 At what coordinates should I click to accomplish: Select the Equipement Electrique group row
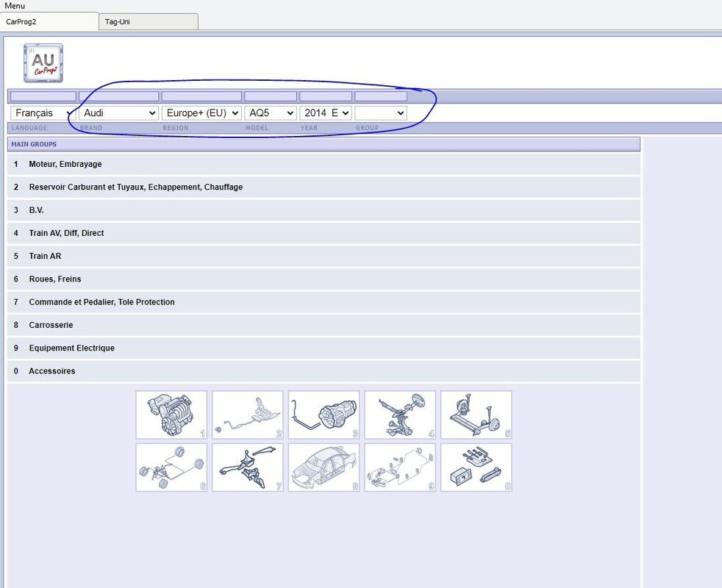(71, 348)
